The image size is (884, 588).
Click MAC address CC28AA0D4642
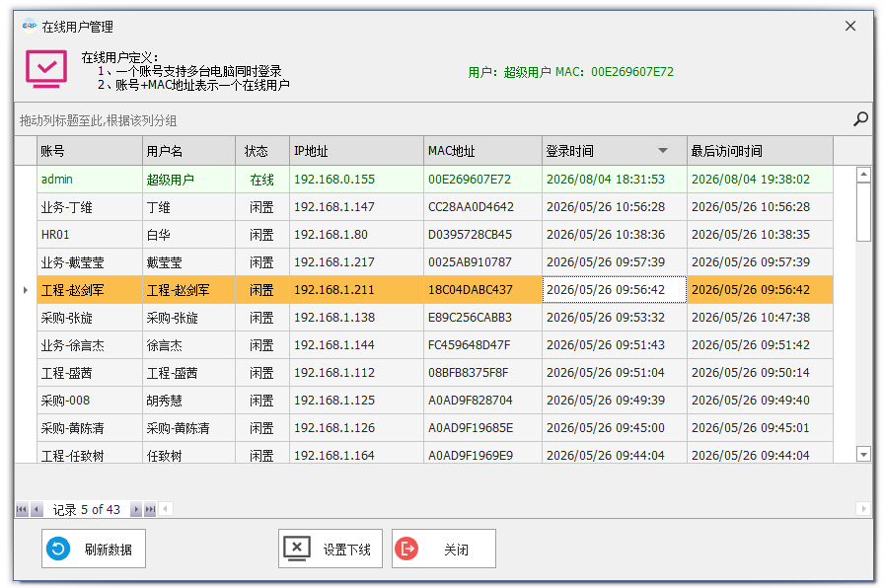coord(482,207)
